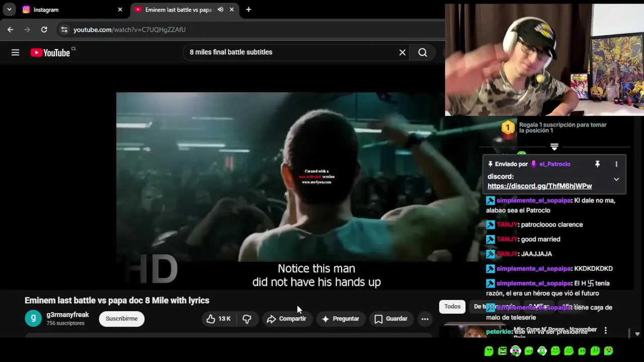Click the green heart-eyes emote
The width and height of the screenshot is (644, 362).
click(608, 351)
